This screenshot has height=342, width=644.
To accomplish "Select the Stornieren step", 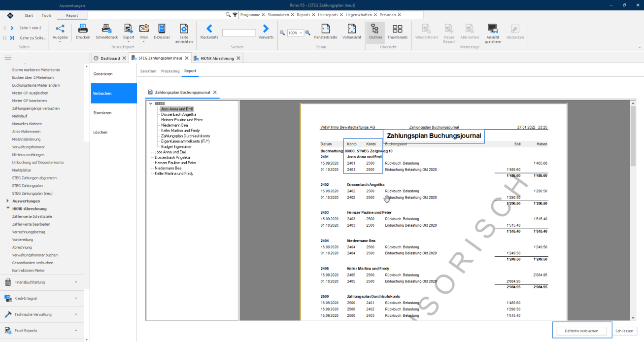I will tap(114, 113).
